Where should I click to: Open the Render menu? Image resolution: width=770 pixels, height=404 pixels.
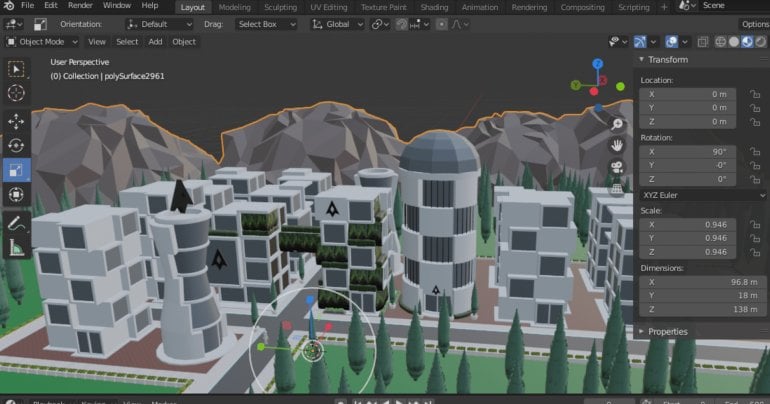(x=80, y=6)
